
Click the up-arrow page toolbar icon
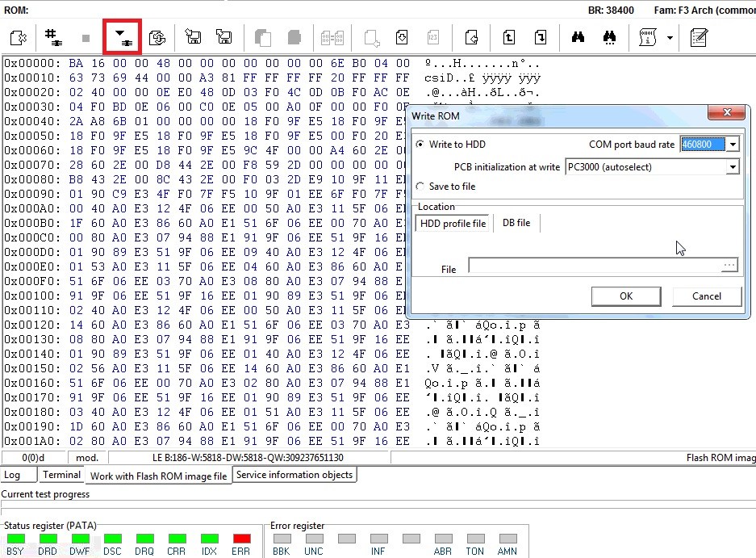pyautogui.click(x=509, y=37)
